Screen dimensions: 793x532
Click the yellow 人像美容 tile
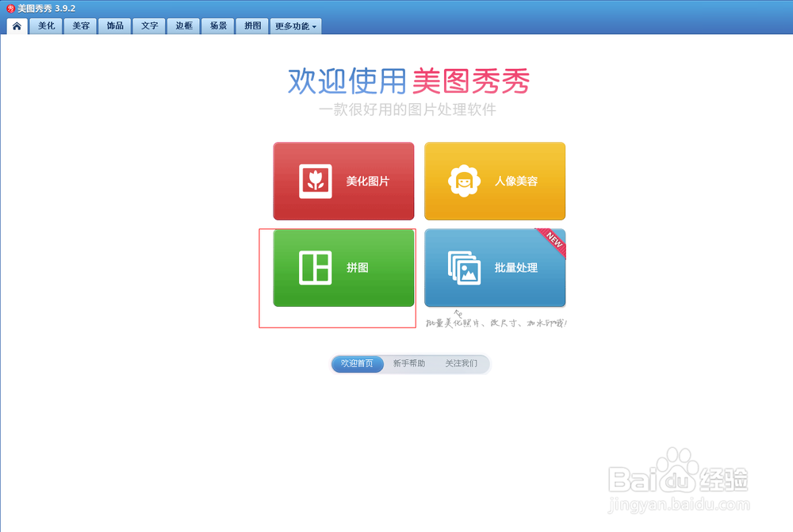tap(495, 181)
